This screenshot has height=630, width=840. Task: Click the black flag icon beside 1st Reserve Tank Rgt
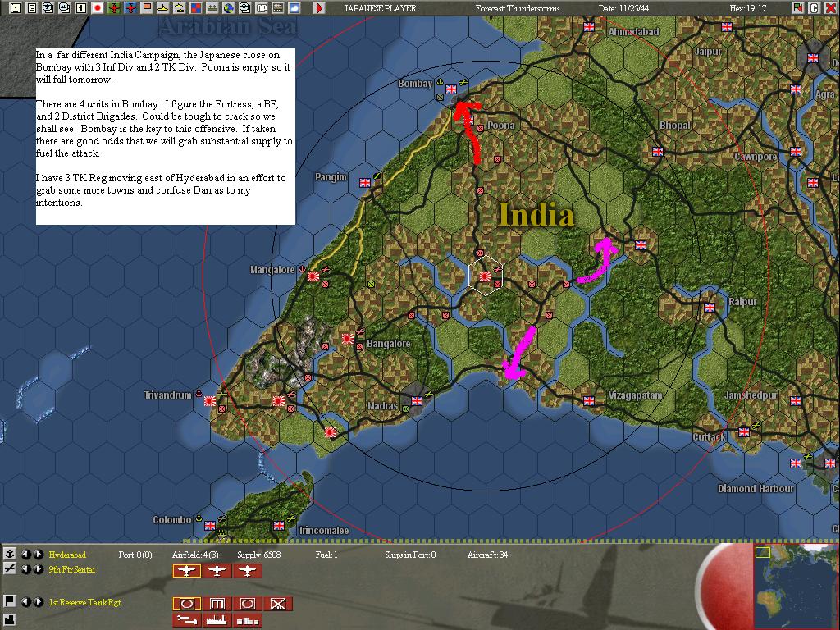pyautogui.click(x=9, y=601)
